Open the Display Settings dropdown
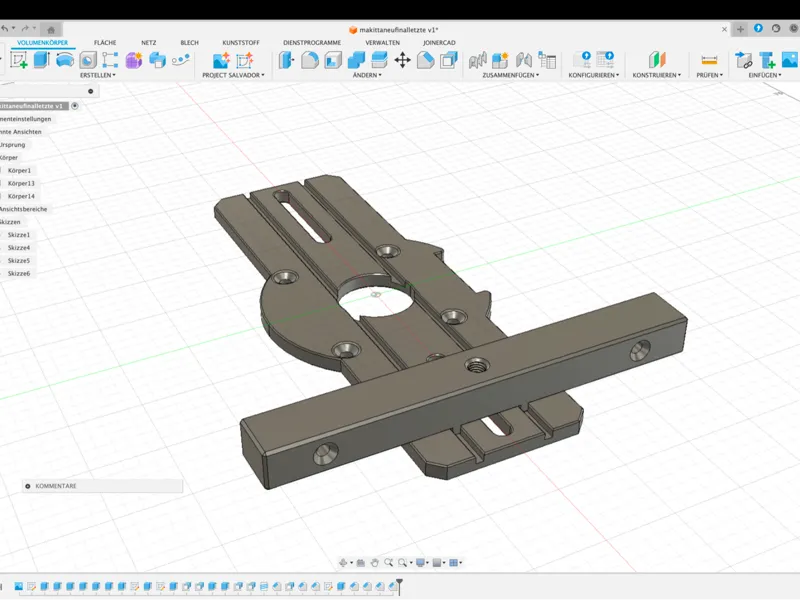Viewport: 800px width, 600px height. (x=422, y=562)
